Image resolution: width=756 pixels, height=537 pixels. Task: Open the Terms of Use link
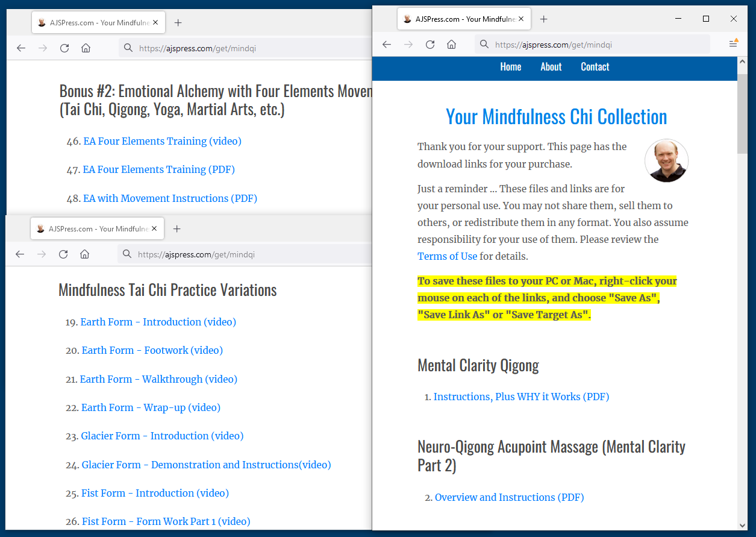click(x=447, y=256)
